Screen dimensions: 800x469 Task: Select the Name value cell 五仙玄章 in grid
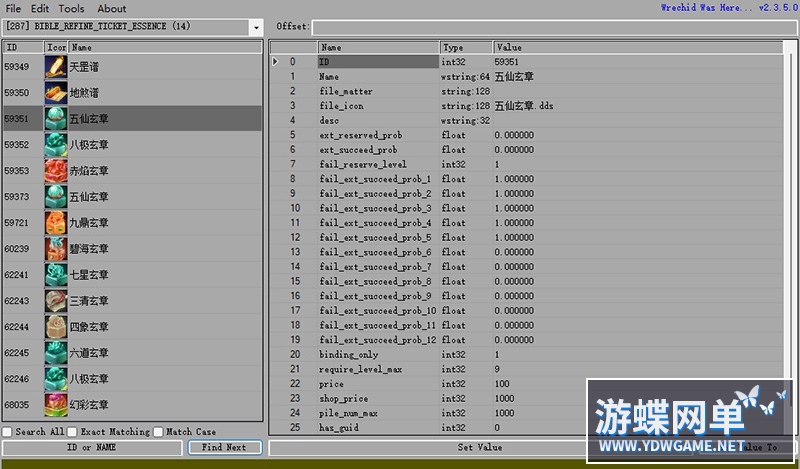(x=638, y=77)
